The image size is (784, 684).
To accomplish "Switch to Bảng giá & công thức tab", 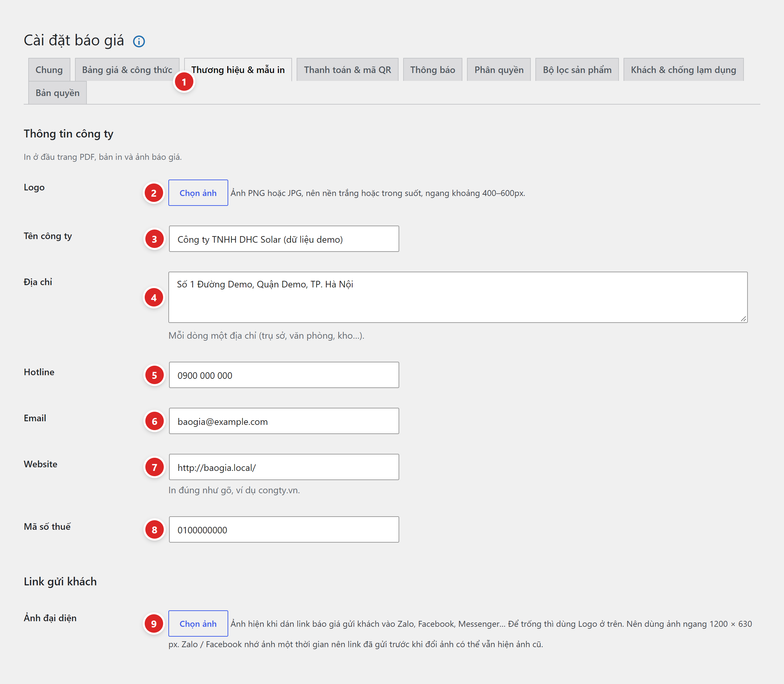I will pyautogui.click(x=127, y=70).
